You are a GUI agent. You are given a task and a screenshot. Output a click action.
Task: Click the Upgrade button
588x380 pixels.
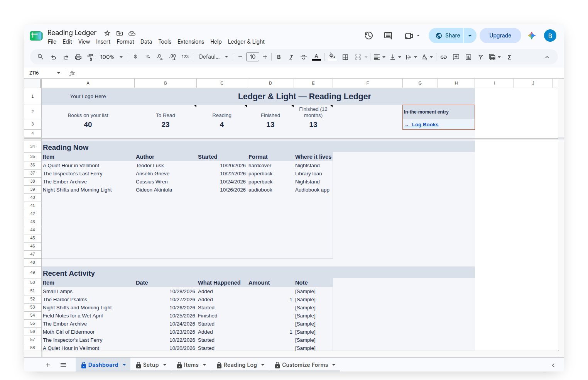coord(500,36)
